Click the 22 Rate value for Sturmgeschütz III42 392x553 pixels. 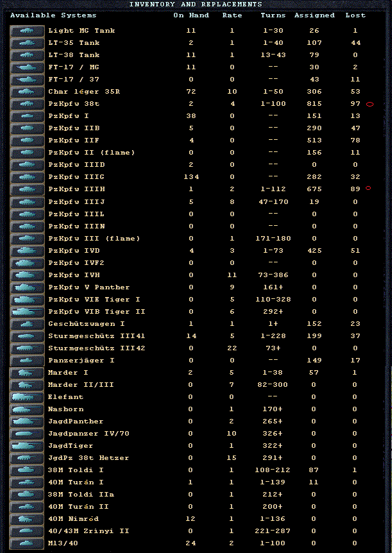coord(232,348)
